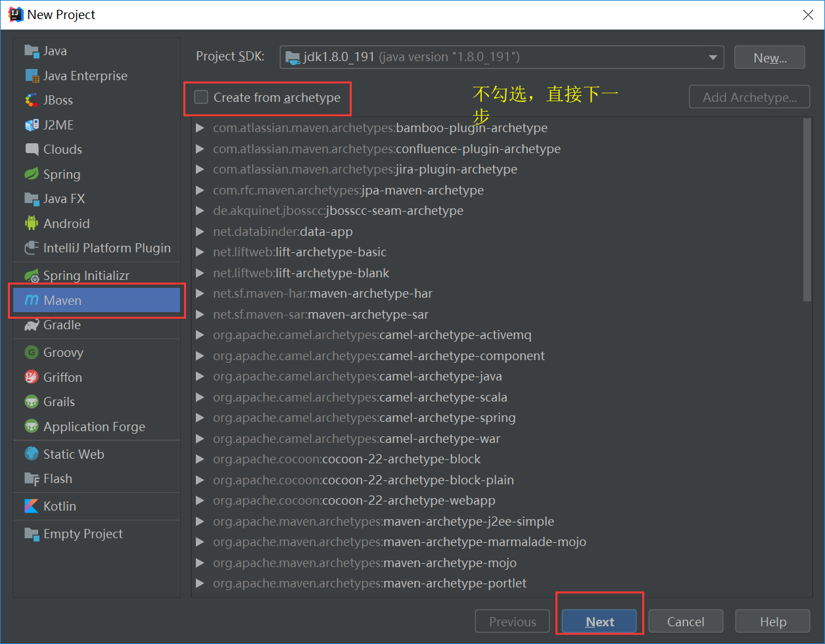Expand lift-archetype-basic entry
Image resolution: width=825 pixels, height=644 pixels.
click(x=200, y=252)
